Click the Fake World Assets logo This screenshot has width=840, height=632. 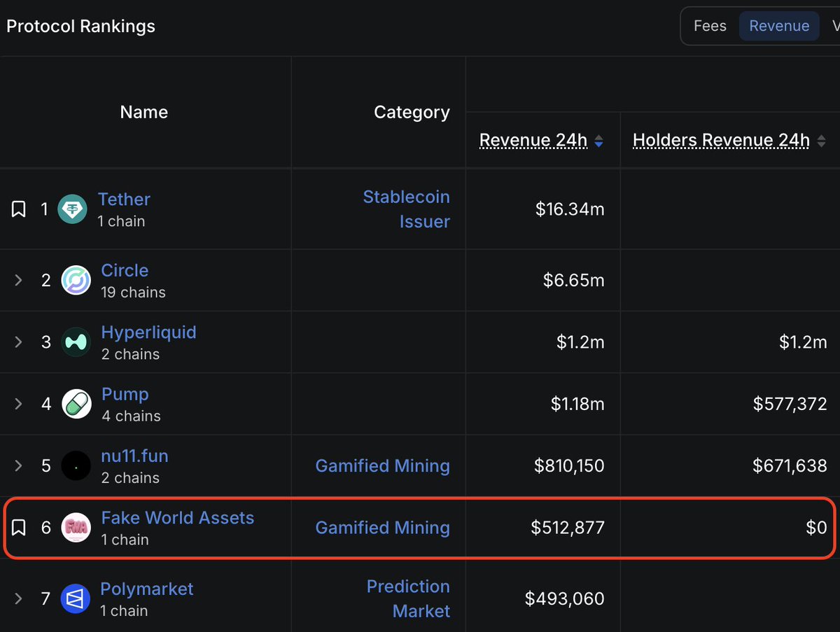click(76, 528)
